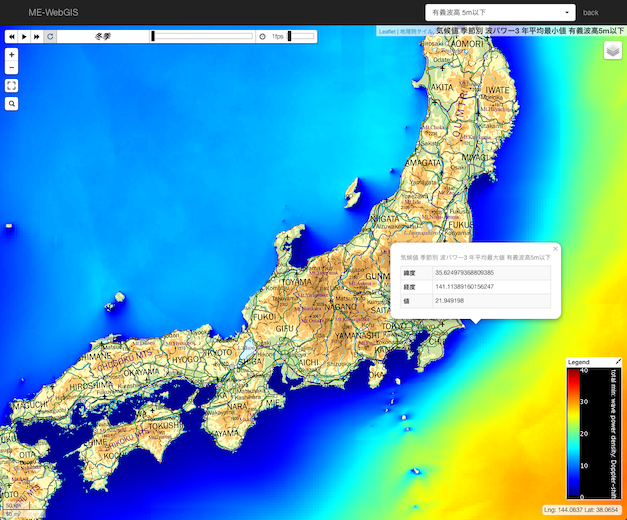This screenshot has height=520, width=627.
Task: Click the 冬季 season label
Action: (103, 36)
